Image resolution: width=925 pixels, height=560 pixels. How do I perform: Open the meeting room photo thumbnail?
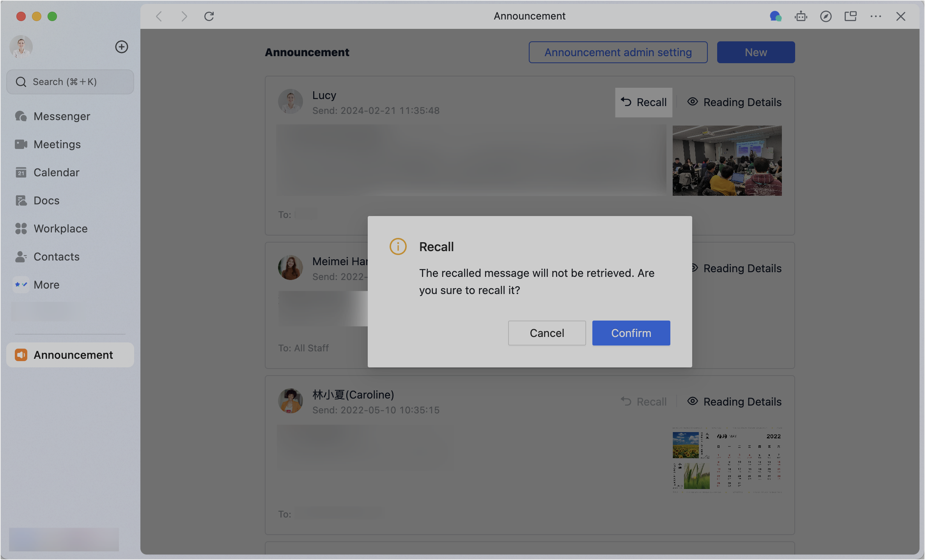(x=727, y=161)
